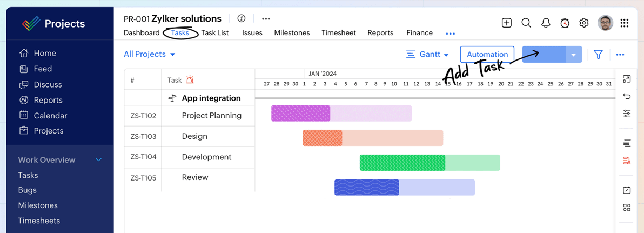Screen dimensions: 644x233
Task: Click the quick add plus icon
Action: [506, 23]
